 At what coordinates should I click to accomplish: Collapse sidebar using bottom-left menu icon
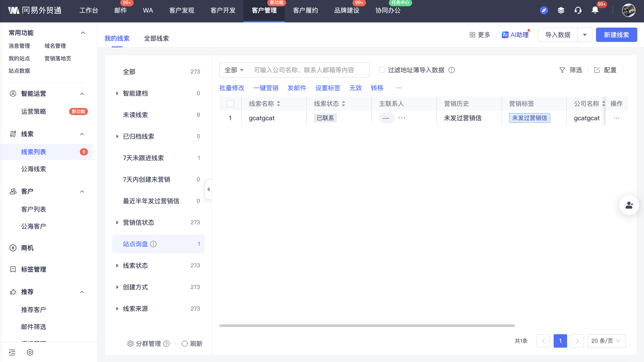pos(12,352)
